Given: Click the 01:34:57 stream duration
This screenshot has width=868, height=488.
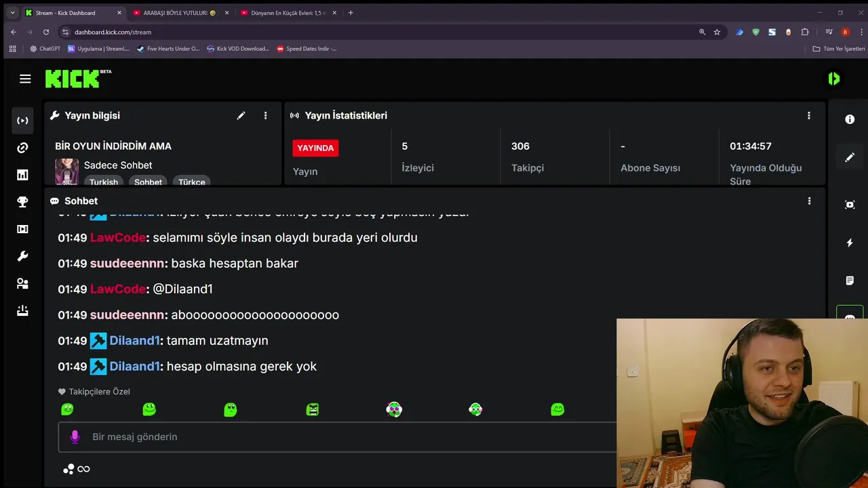Looking at the screenshot, I should (x=751, y=146).
